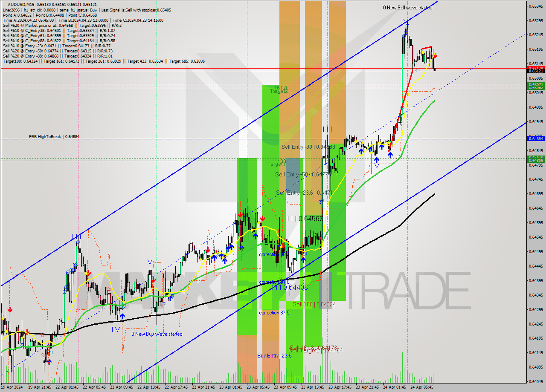Click the 'correction 87.5' label
The width and height of the screenshot is (546, 392).
(x=274, y=313)
